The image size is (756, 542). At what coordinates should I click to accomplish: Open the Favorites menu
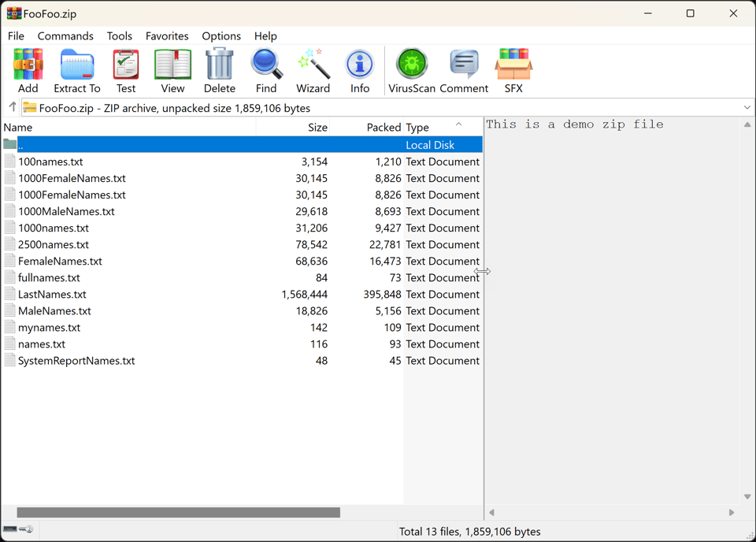click(167, 36)
